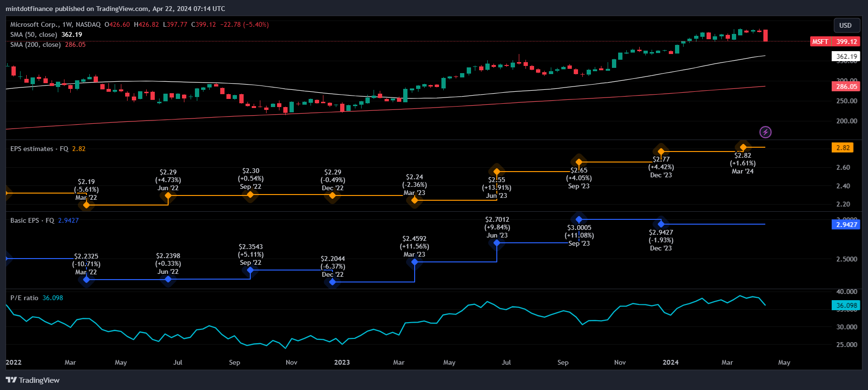The height and width of the screenshot is (390, 868).
Task: Click the 25.000 P/E axis value
Action: [x=847, y=345]
